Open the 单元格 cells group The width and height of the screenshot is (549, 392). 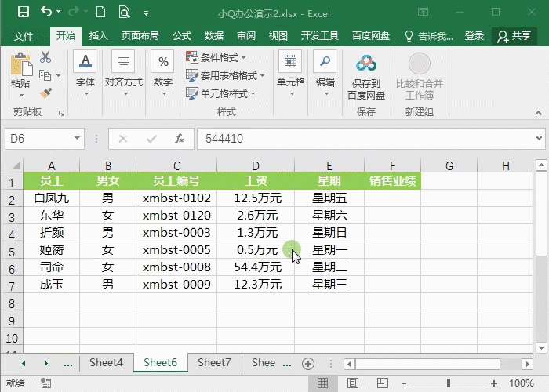tap(291, 74)
